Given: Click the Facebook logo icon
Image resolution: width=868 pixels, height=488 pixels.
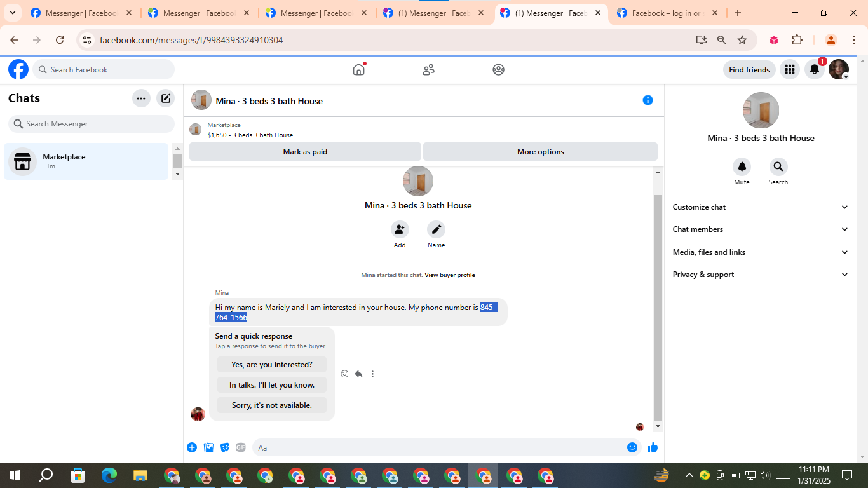Looking at the screenshot, I should point(18,69).
